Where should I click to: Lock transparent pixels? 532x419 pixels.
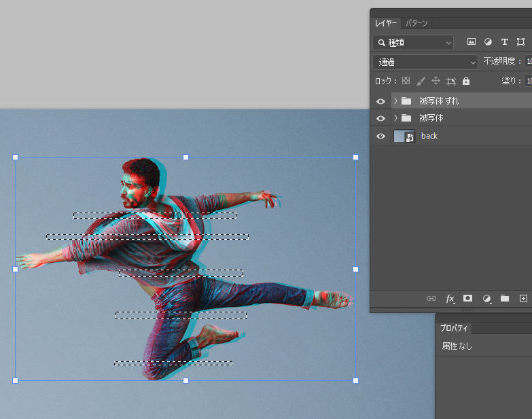[x=407, y=81]
